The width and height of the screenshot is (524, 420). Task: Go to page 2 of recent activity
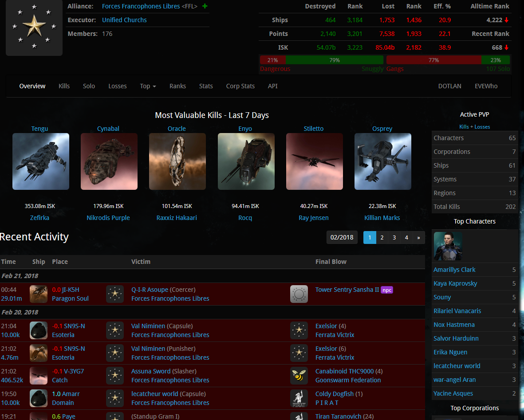[x=382, y=238]
